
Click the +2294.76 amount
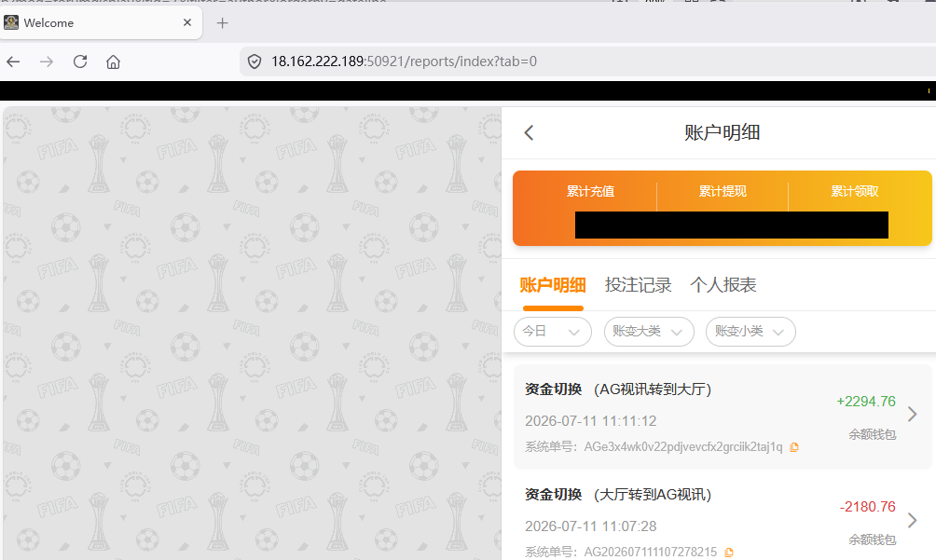tap(866, 402)
